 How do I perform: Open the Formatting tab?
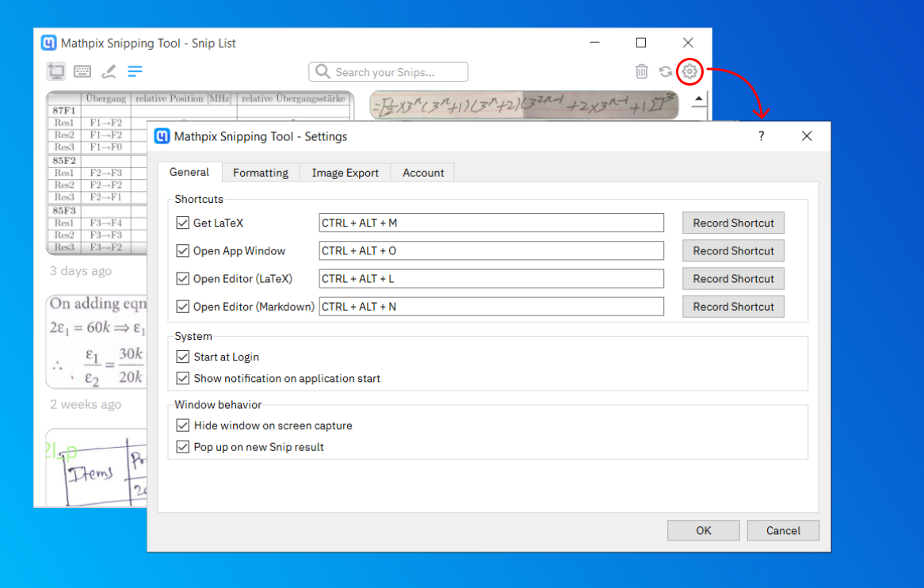click(261, 173)
